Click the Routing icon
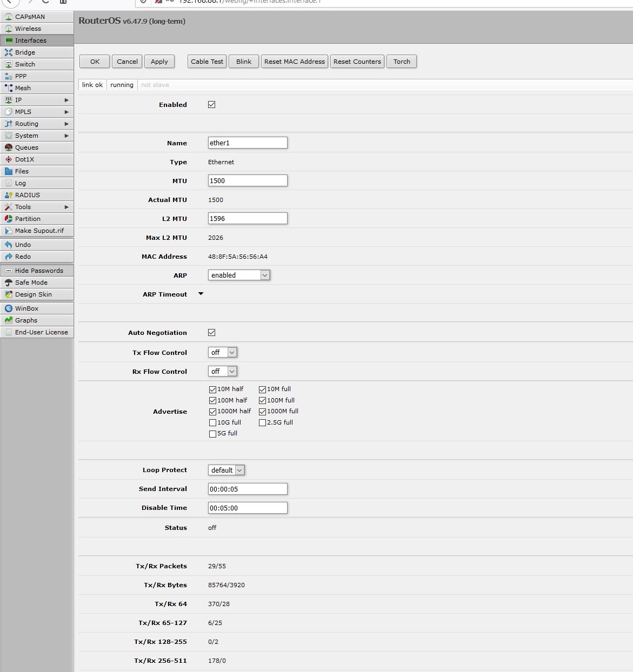The width and height of the screenshot is (633, 672). point(9,124)
